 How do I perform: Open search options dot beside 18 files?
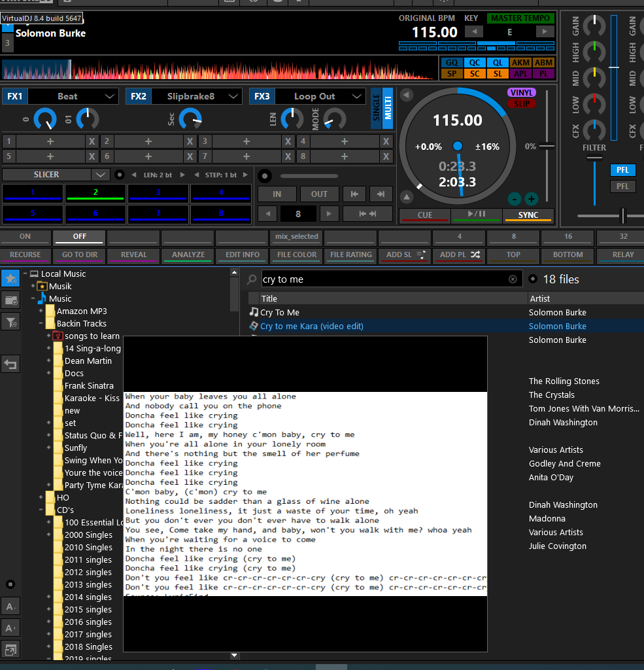point(533,279)
